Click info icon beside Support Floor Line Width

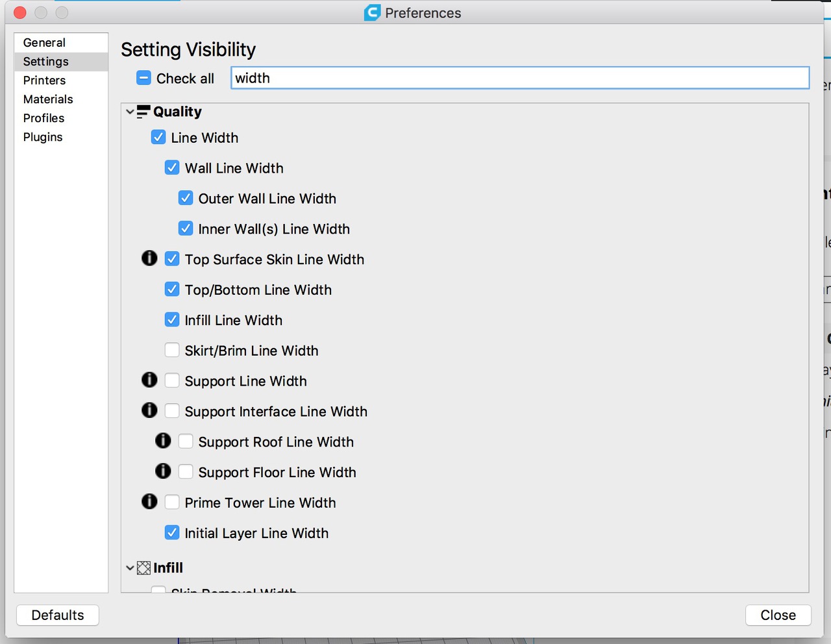coord(163,471)
